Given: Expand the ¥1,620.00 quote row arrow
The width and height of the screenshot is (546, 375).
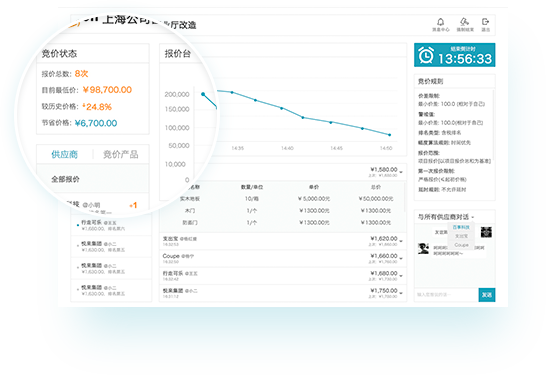Looking at the screenshot, I should tap(401, 241).
